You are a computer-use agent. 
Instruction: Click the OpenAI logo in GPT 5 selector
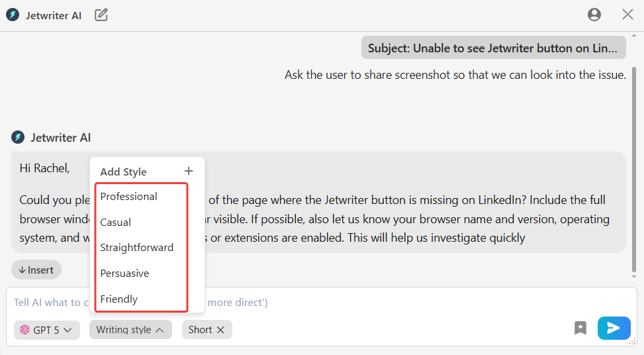[x=24, y=330]
